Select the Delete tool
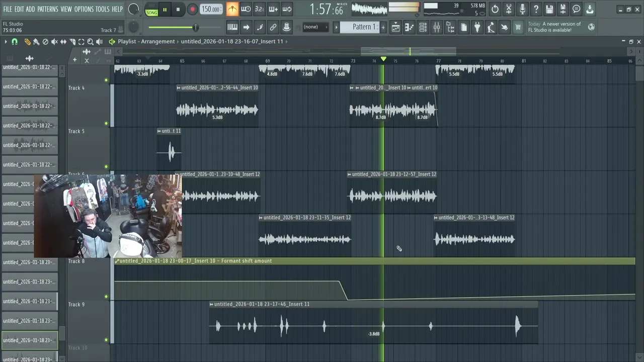The image size is (644, 362). point(45,42)
